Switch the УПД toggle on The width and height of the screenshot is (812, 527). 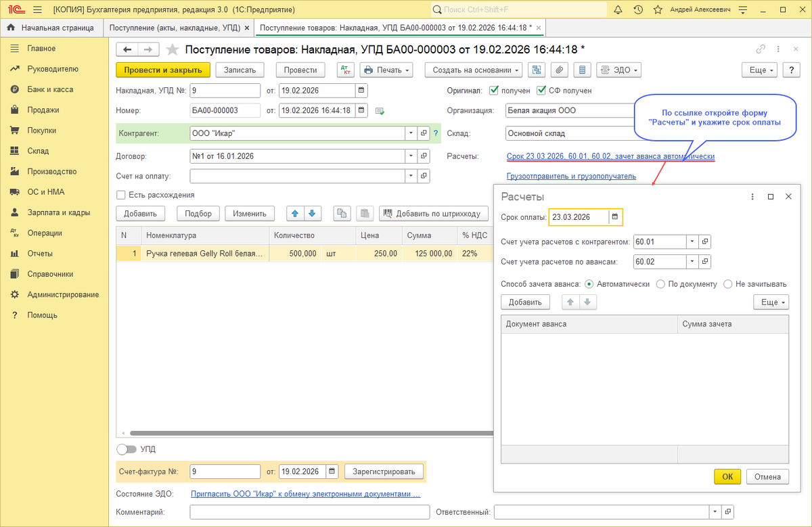[127, 449]
